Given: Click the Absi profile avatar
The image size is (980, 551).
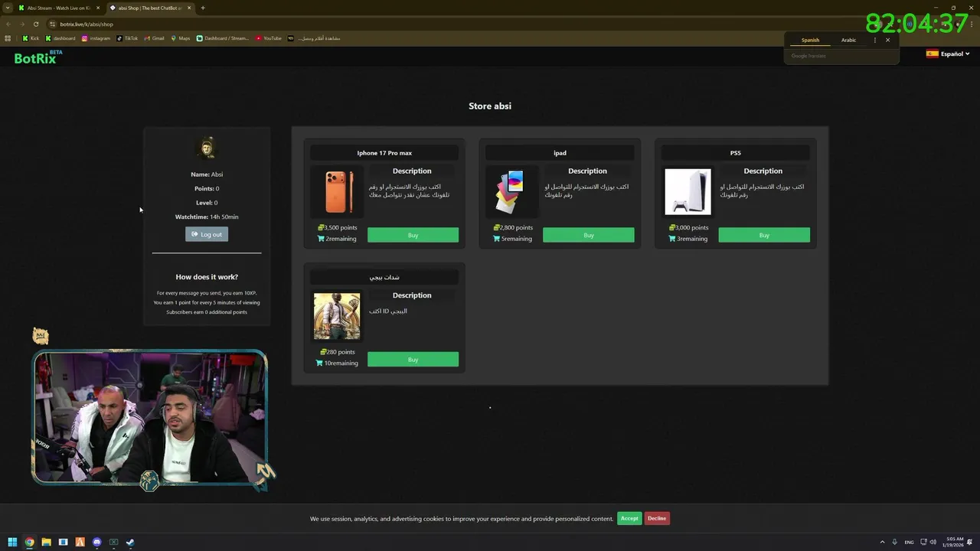Looking at the screenshot, I should point(207,148).
